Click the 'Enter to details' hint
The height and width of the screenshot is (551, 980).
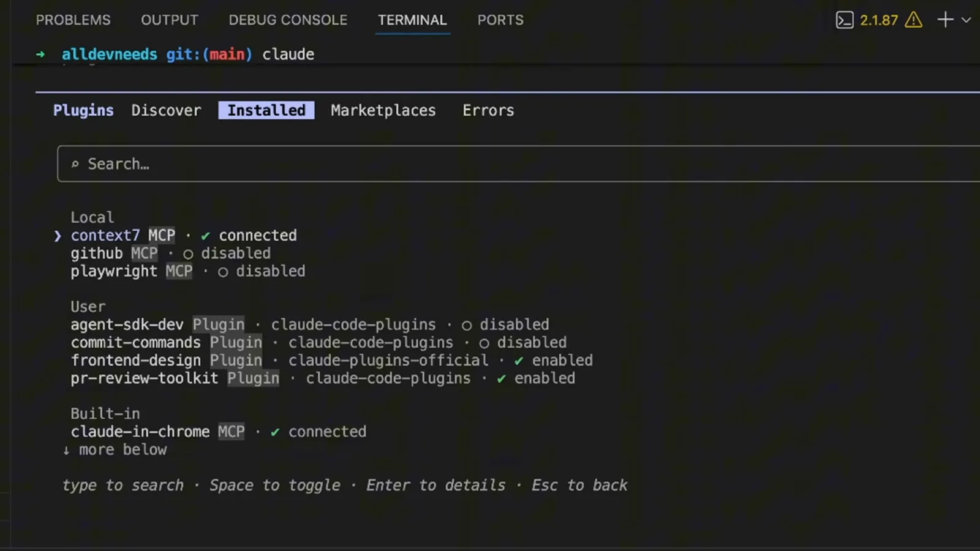click(x=435, y=485)
